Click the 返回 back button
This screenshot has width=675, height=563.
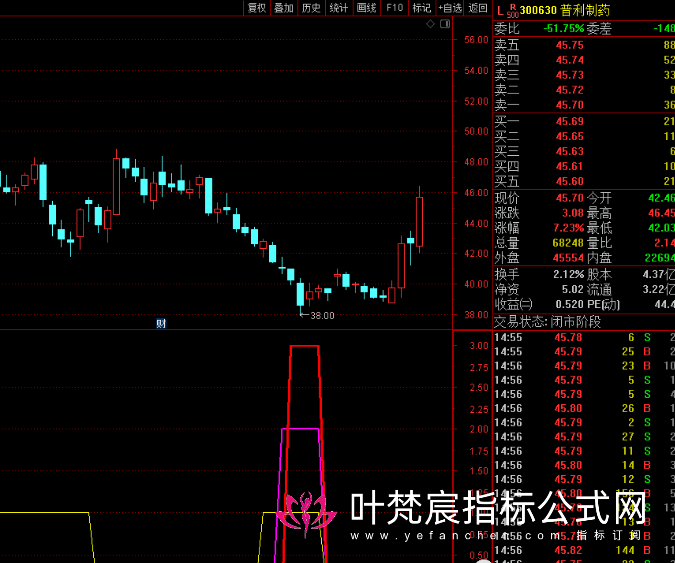pyautogui.click(x=478, y=8)
